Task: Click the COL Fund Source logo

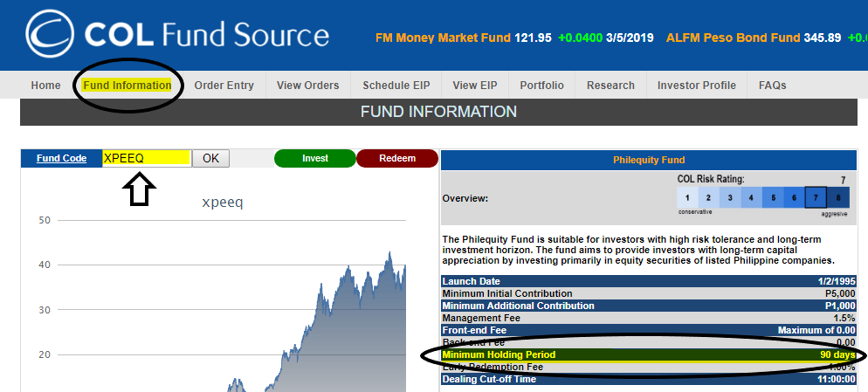Action: click(x=177, y=34)
